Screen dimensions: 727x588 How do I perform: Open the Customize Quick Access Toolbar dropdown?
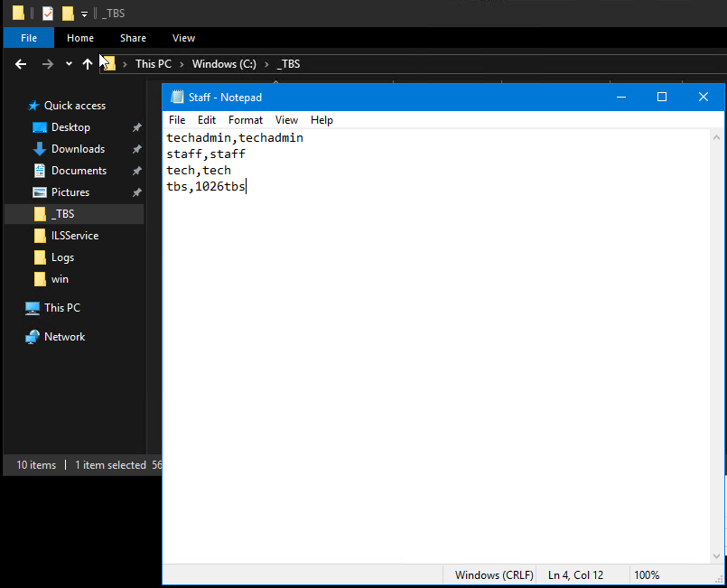coord(84,14)
